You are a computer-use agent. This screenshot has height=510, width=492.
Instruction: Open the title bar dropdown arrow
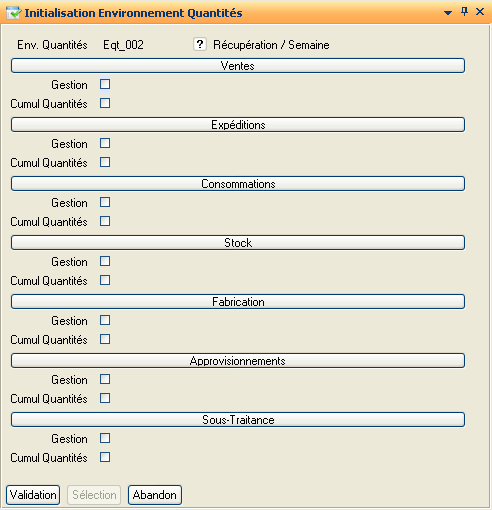pyautogui.click(x=448, y=13)
